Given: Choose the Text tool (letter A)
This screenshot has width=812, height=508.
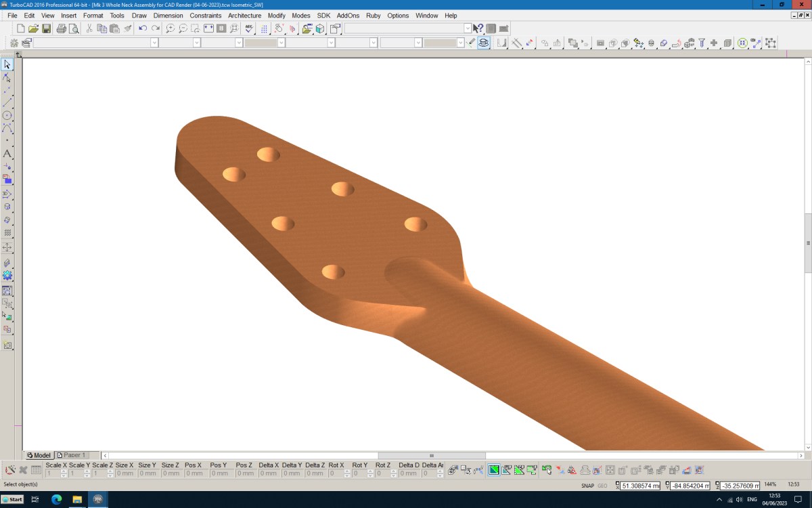Looking at the screenshot, I should [x=7, y=154].
